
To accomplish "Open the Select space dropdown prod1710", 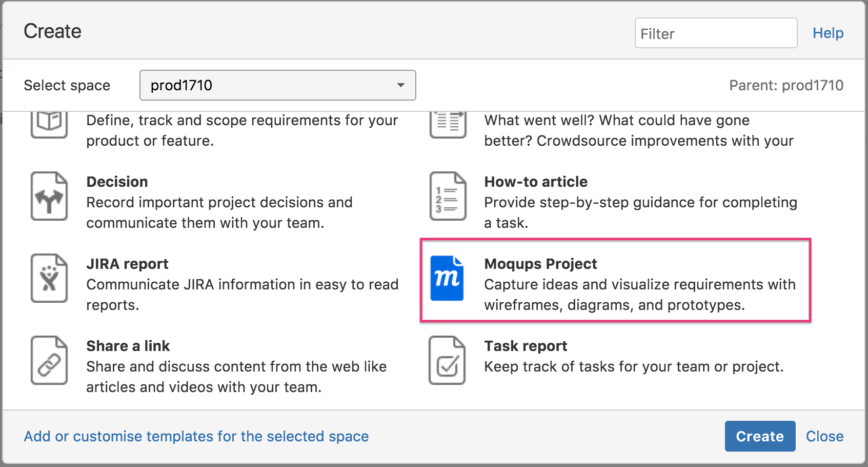I will pos(277,85).
